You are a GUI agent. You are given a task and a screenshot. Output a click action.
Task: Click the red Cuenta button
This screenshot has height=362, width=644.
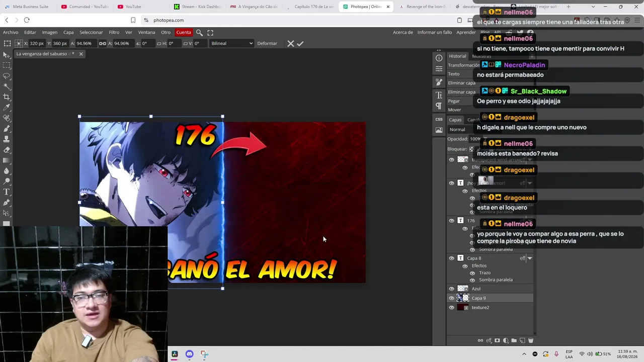(184, 32)
